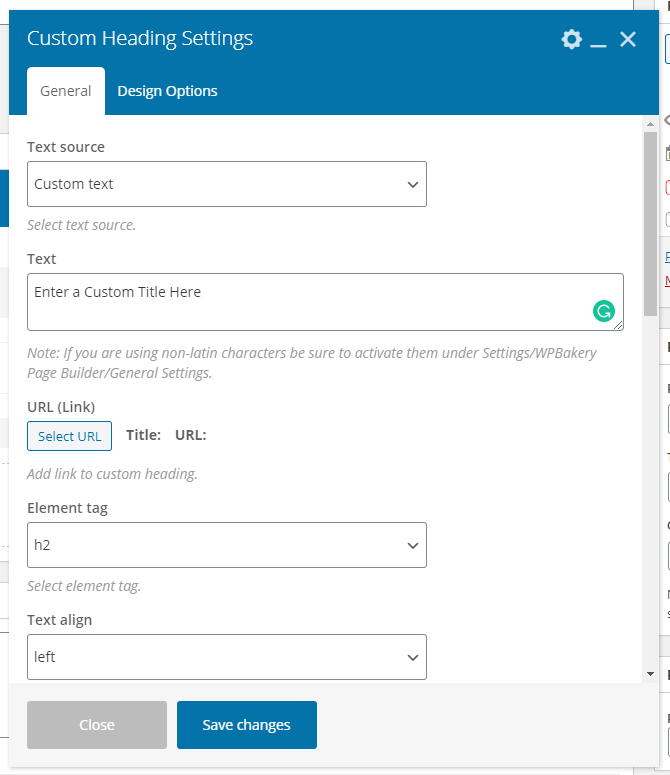The image size is (670, 775).
Task: Click the 'Text align' label
Action: [59, 620]
